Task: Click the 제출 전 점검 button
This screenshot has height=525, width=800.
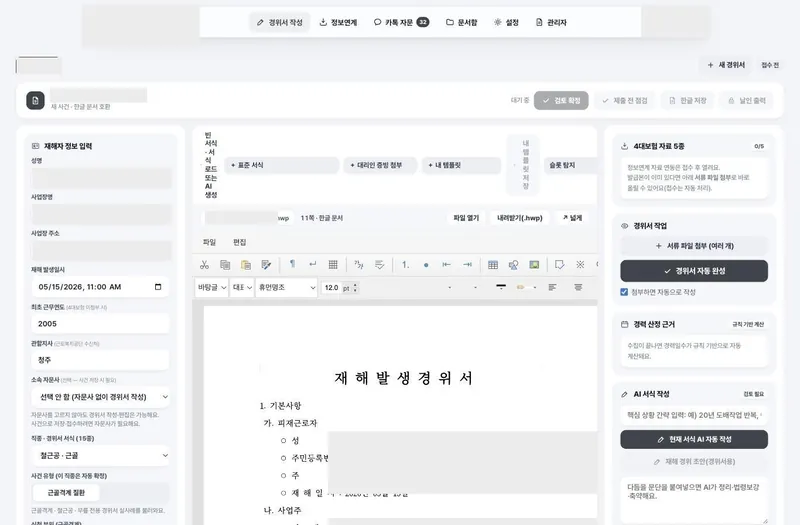Action: point(625,101)
